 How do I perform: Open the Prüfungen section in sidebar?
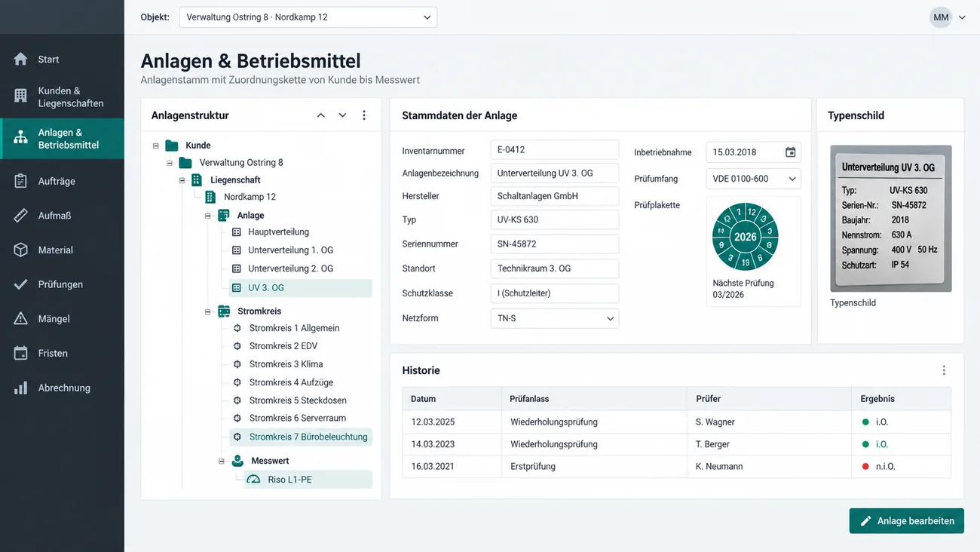click(62, 284)
